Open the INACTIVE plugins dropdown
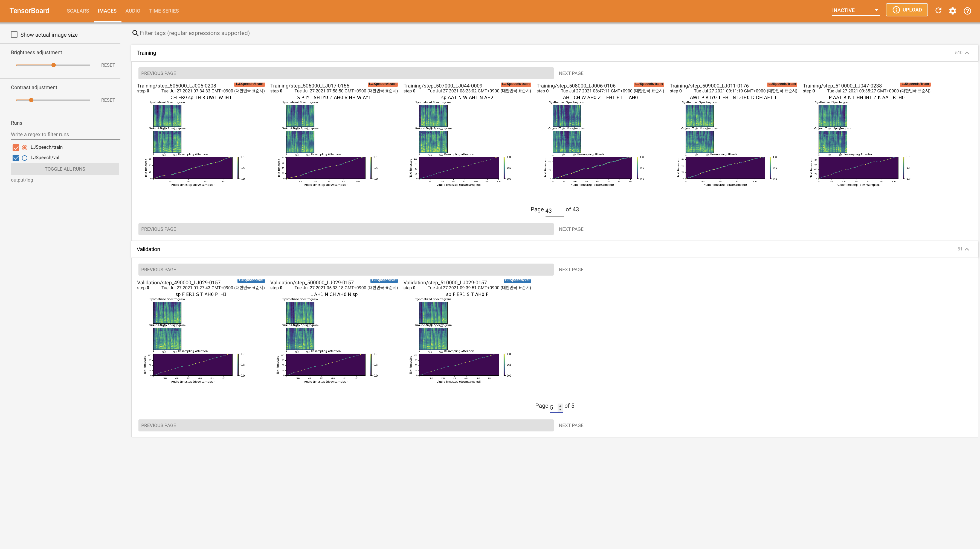Viewport: 980px width, 549px height. 855,10
